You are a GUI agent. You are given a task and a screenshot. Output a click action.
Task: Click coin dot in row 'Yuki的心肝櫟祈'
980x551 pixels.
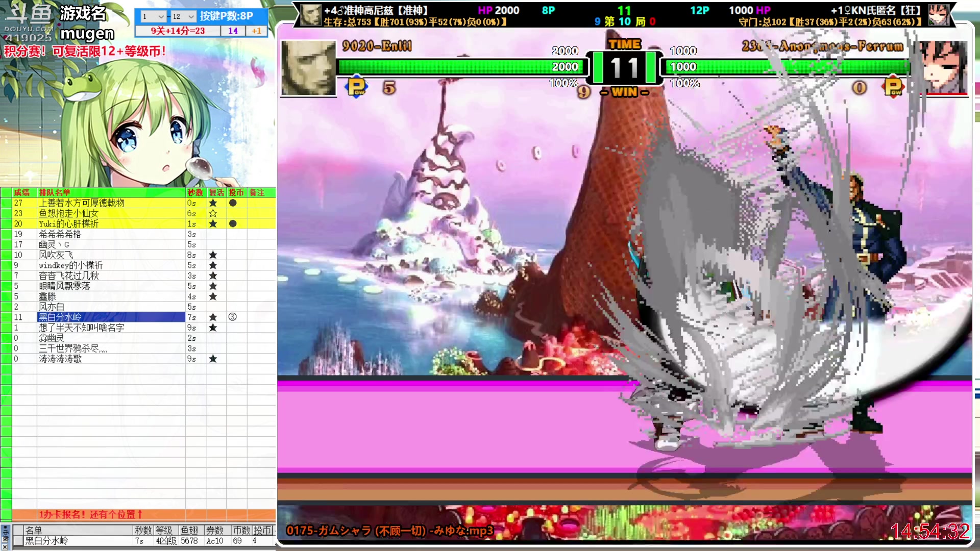coord(233,224)
